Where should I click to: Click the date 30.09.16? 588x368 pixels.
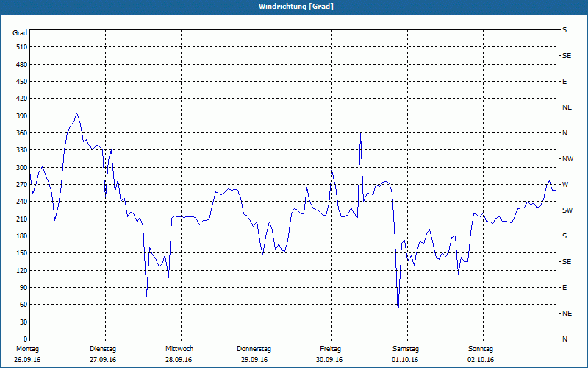click(x=329, y=360)
